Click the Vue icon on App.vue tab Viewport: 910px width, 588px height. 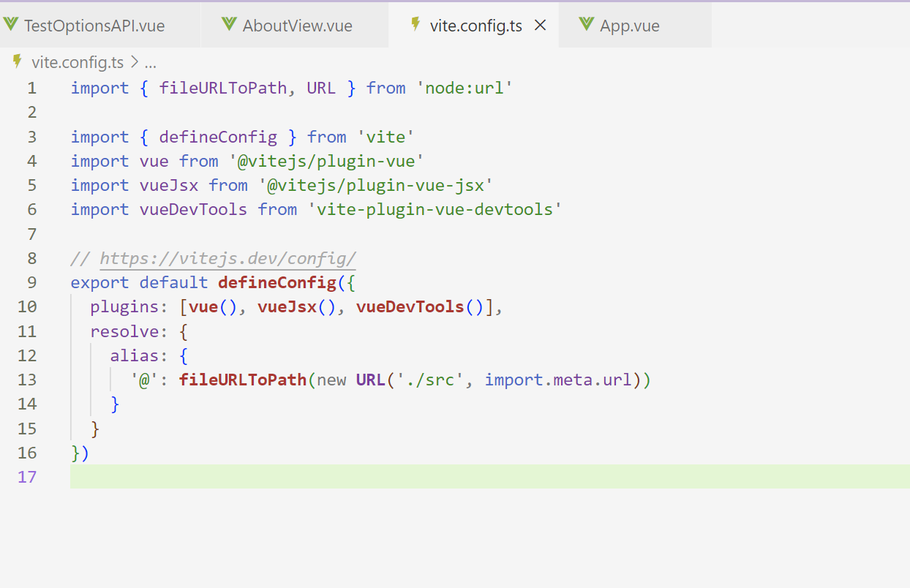point(587,25)
